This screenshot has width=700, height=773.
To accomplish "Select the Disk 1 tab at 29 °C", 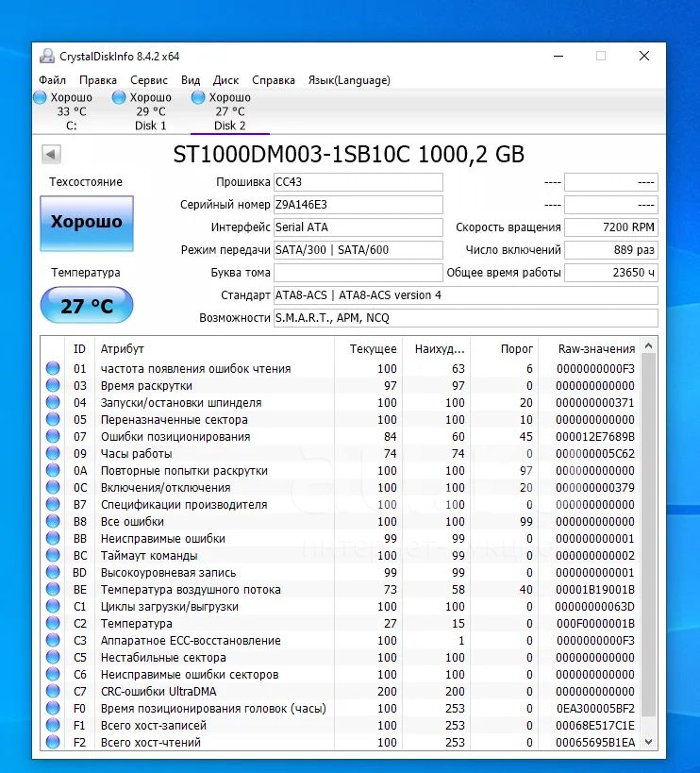I will point(151,111).
